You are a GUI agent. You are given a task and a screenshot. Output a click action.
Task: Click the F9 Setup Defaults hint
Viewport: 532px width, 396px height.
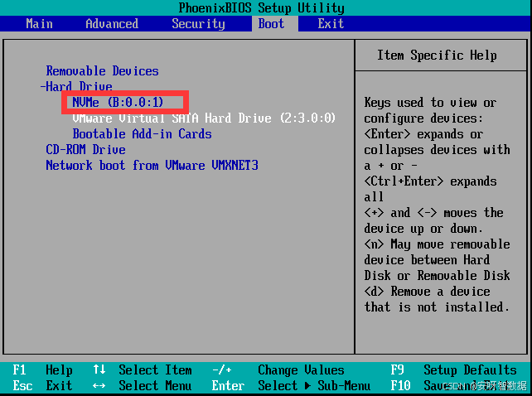453,369
